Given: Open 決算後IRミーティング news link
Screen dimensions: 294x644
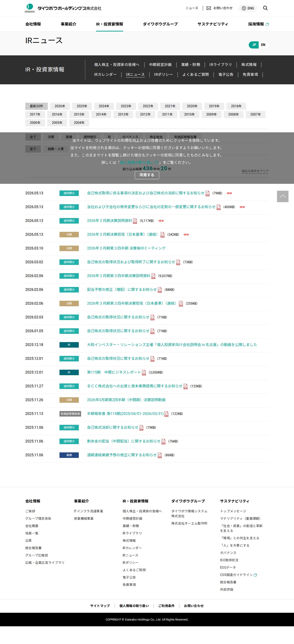Looking at the screenshot, I should (x=126, y=248).
